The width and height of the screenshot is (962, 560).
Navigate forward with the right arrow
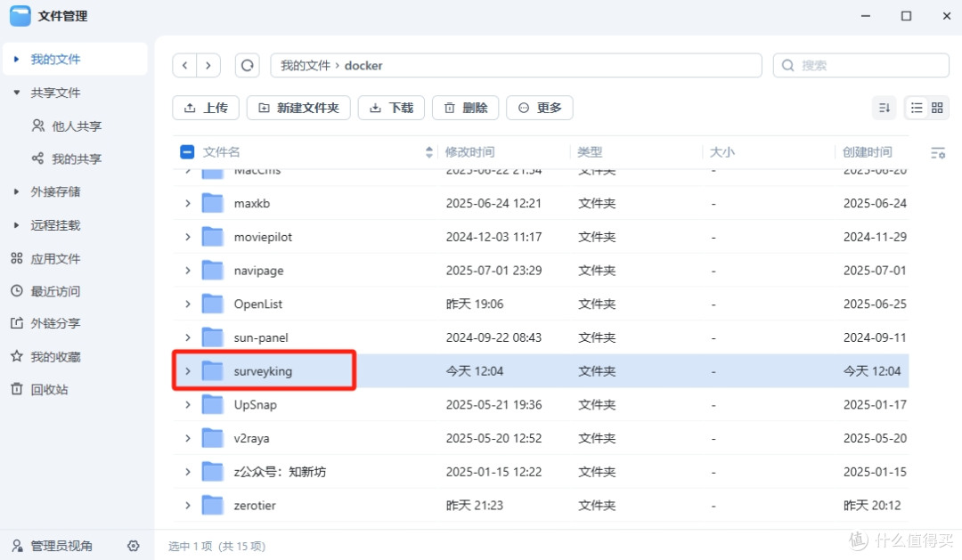208,65
